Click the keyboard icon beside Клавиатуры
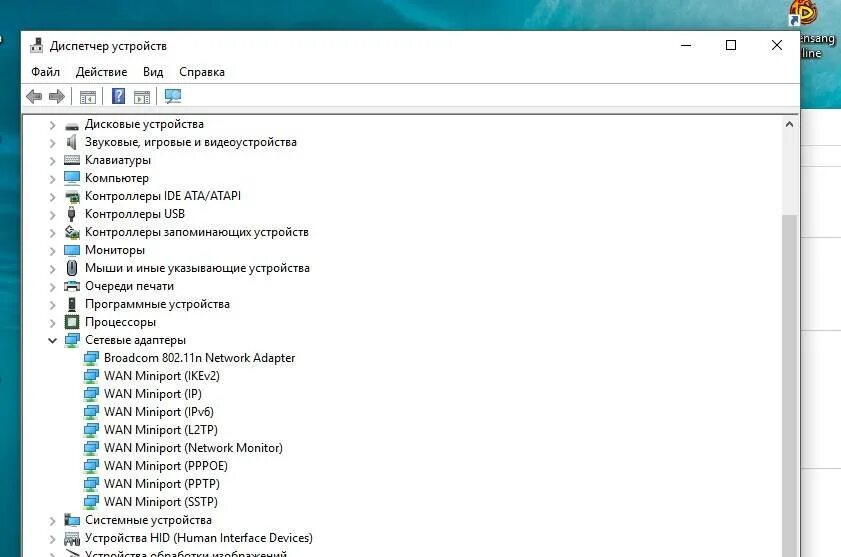The height and width of the screenshot is (557, 841). point(72,160)
